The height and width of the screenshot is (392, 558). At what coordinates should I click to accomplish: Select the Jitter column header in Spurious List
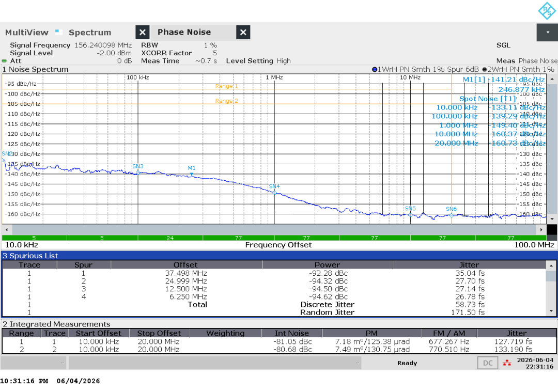469,265
